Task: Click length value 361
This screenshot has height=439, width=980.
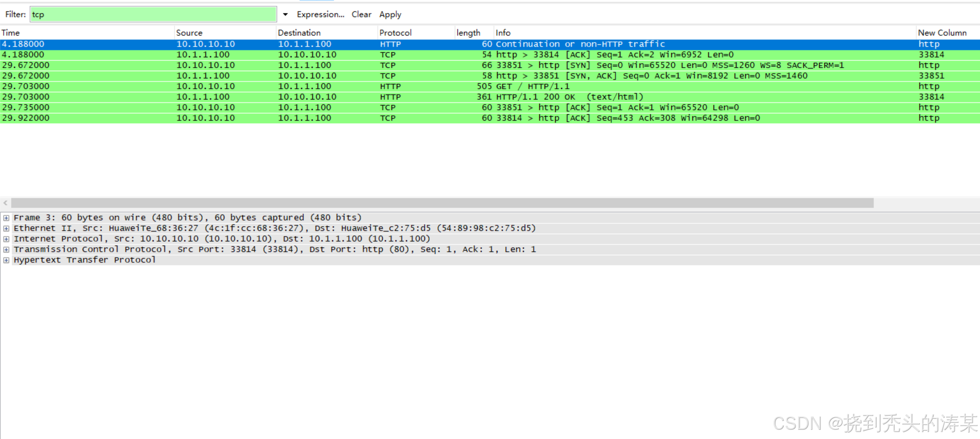Action: click(x=484, y=97)
